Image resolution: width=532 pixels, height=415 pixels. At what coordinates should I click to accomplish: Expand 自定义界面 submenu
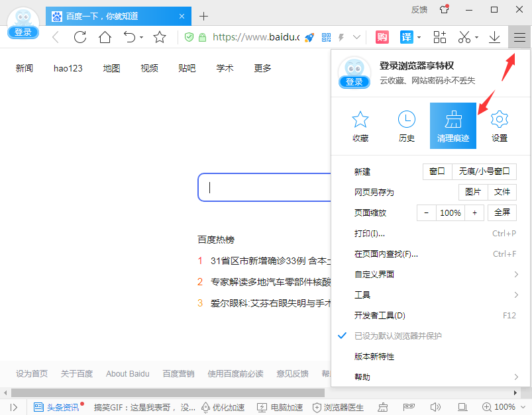click(x=430, y=274)
